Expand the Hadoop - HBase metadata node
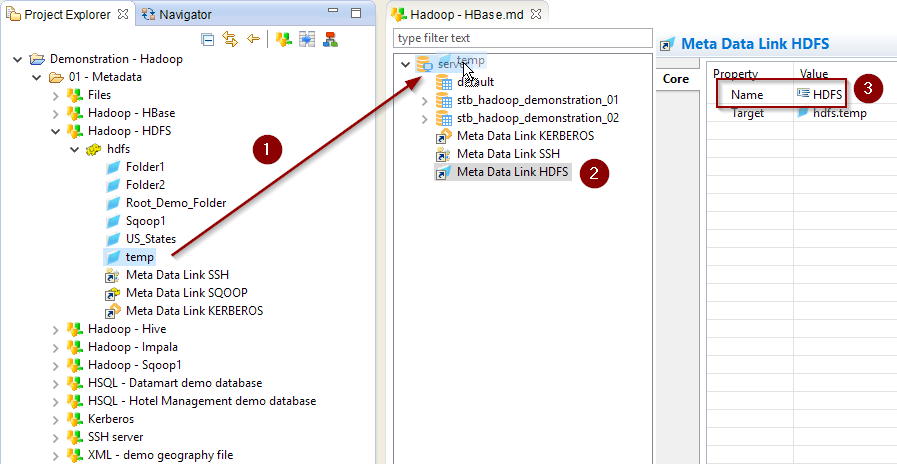This screenshot has height=464, width=897. pyautogui.click(x=55, y=113)
